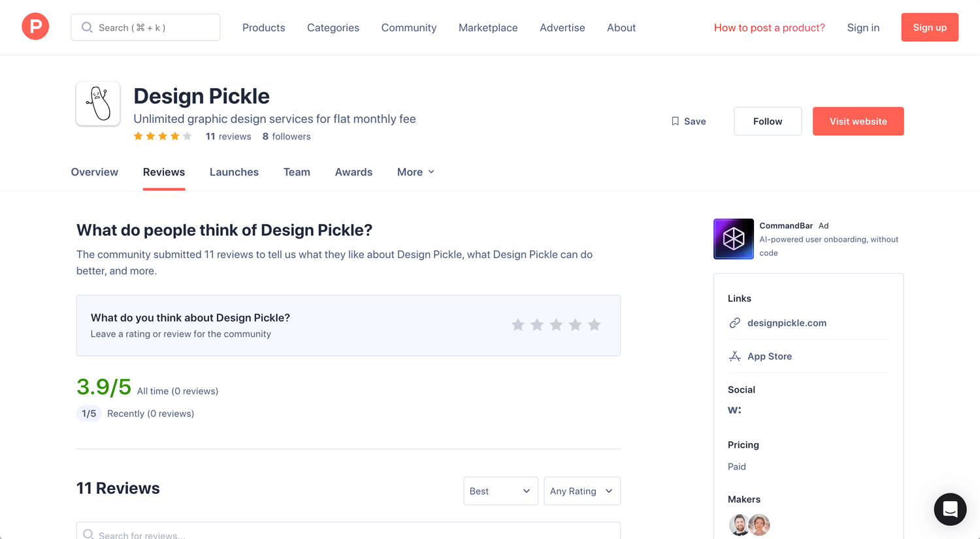This screenshot has width=980, height=539.
Task: Follow the How to post a product link
Action: coord(770,27)
